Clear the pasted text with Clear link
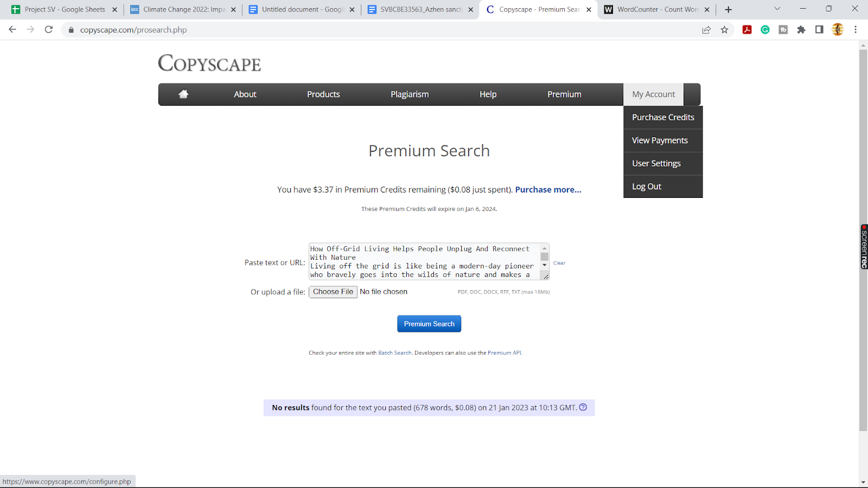Screen dimensions: 868x488 [x=559, y=263]
